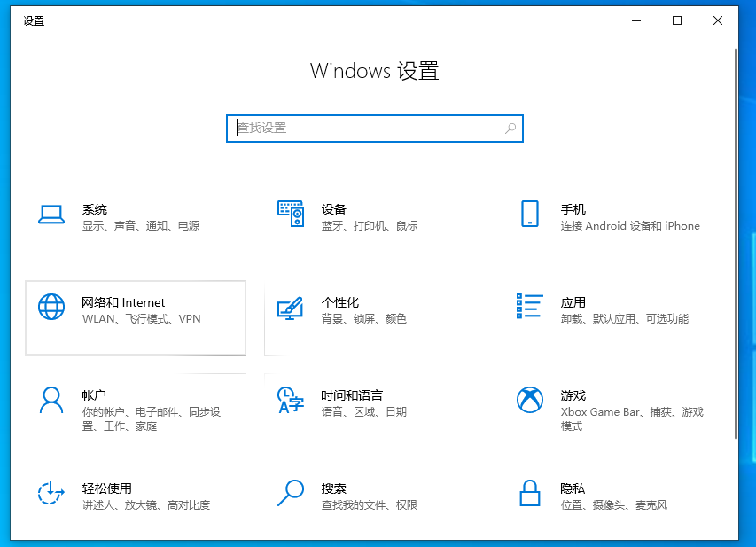
Task: Click the 搜索 magnifying glass category icon
Action: point(291,493)
